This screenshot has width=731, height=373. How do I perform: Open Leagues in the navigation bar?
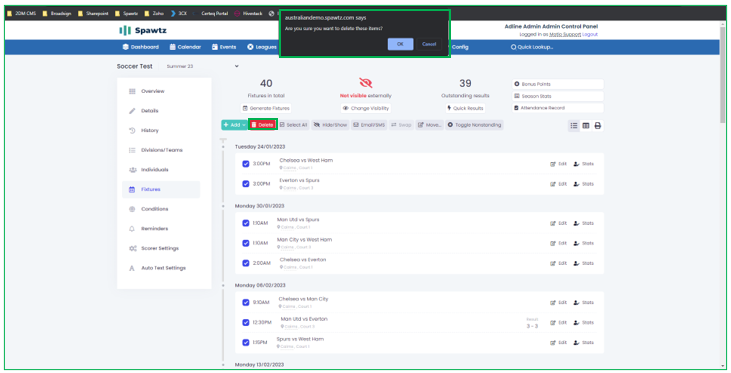pyautogui.click(x=262, y=47)
